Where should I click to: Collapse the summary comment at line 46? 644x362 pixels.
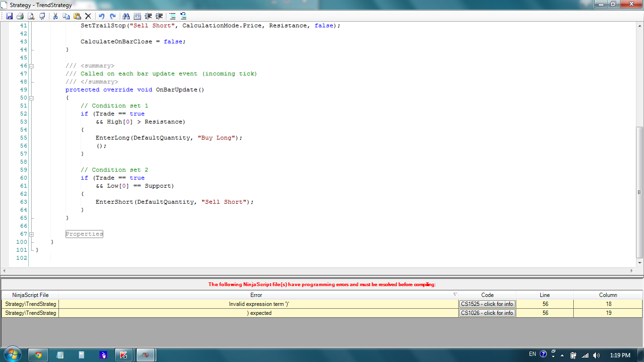[32, 66]
